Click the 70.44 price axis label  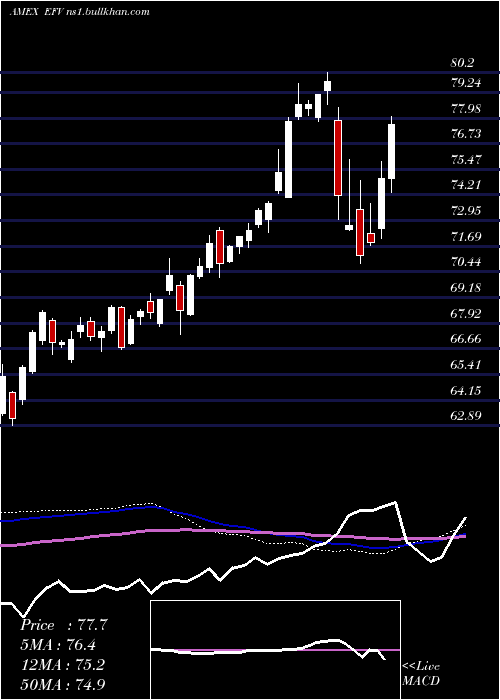tap(466, 262)
